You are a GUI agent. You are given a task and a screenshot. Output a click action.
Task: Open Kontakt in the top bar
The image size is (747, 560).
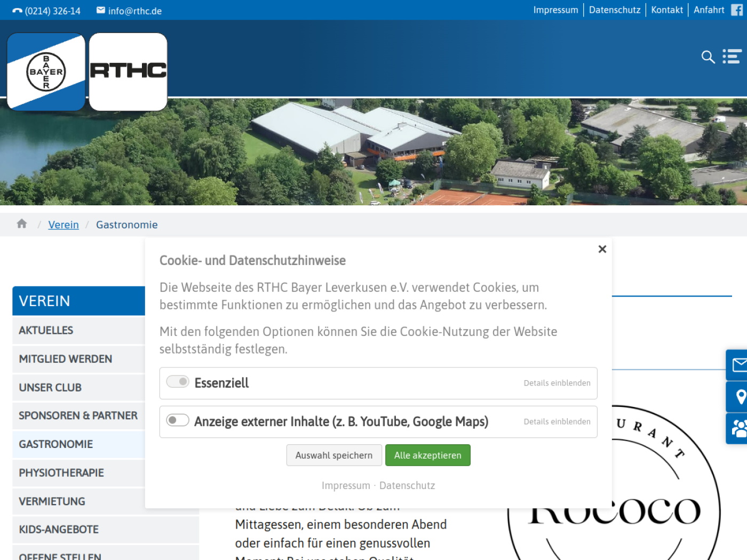(x=667, y=10)
